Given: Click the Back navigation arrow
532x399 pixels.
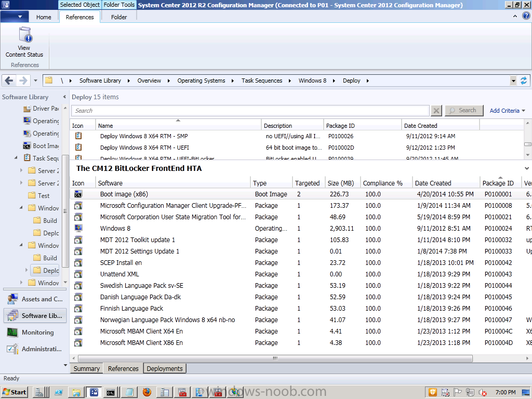Looking at the screenshot, I should click(9, 81).
